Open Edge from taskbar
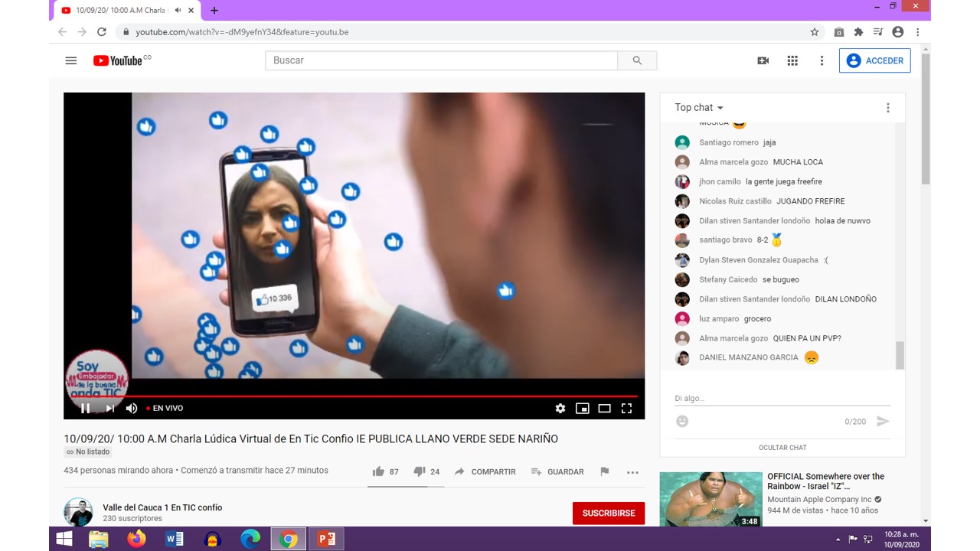The height and width of the screenshot is (551, 980). click(x=250, y=539)
